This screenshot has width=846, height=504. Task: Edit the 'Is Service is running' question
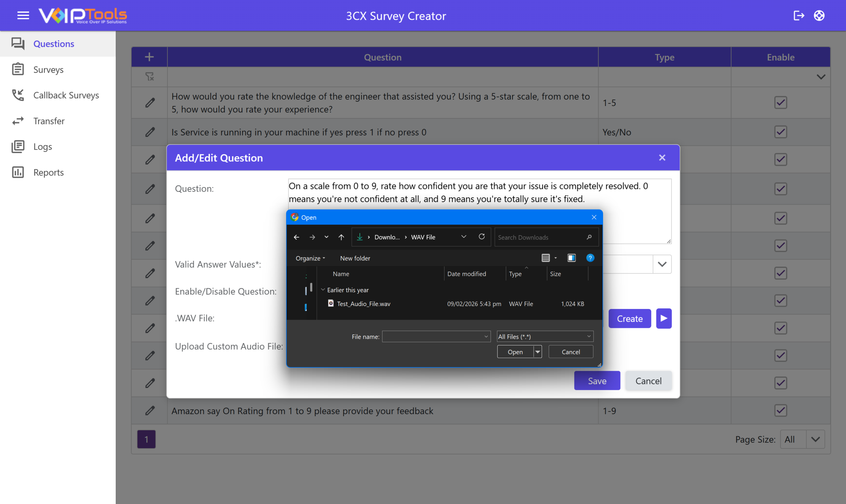pos(150,132)
